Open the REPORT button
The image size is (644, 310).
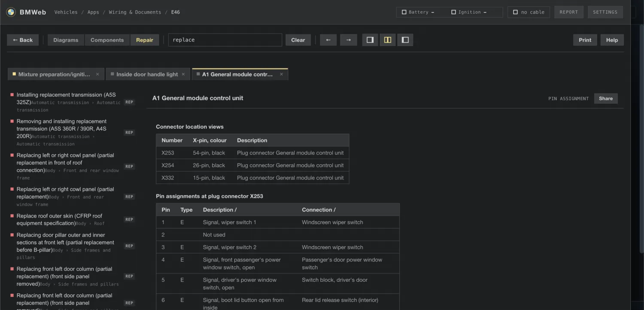coord(569,12)
